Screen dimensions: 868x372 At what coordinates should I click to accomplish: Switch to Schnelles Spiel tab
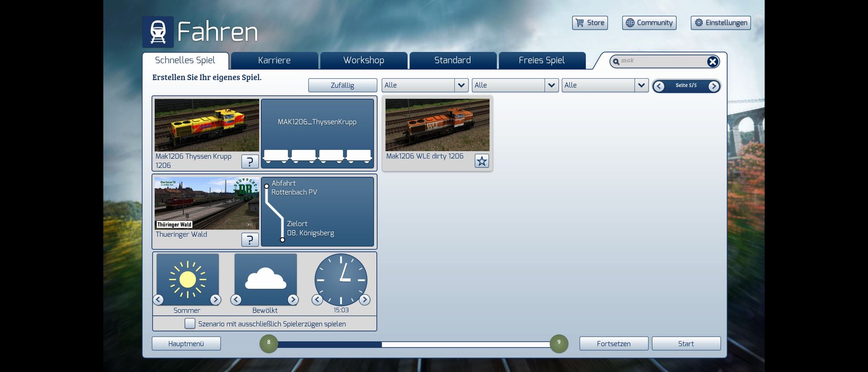(185, 61)
